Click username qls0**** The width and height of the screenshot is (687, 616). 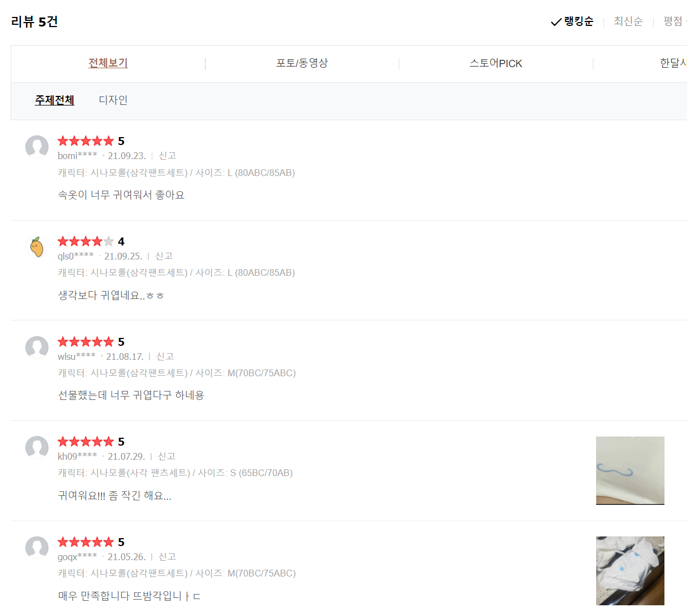pyautogui.click(x=76, y=256)
